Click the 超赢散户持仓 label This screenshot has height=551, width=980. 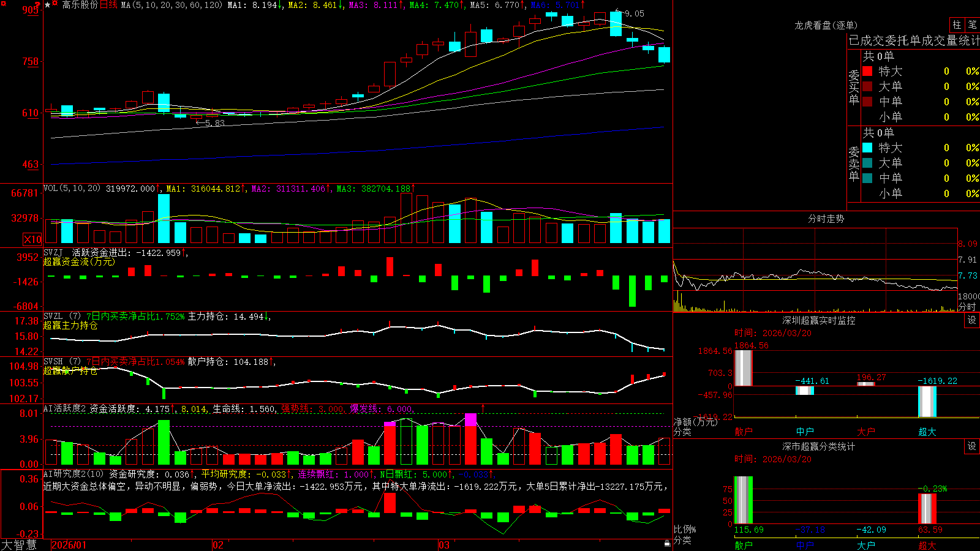70,370
